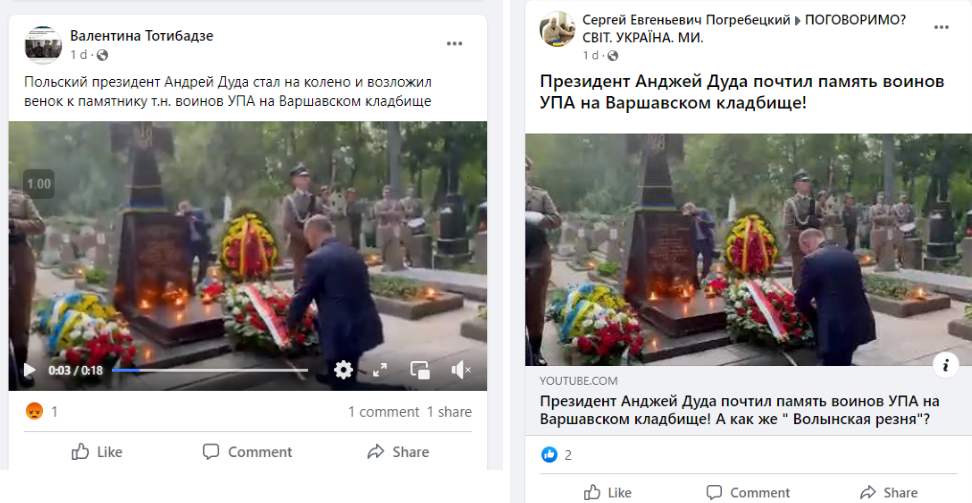Toggle the muted speaker icon
Screen dimensions: 972x503
pyautogui.click(x=461, y=370)
